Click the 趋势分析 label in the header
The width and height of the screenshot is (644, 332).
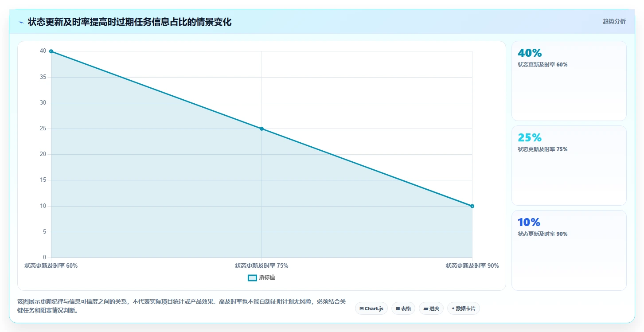click(614, 21)
